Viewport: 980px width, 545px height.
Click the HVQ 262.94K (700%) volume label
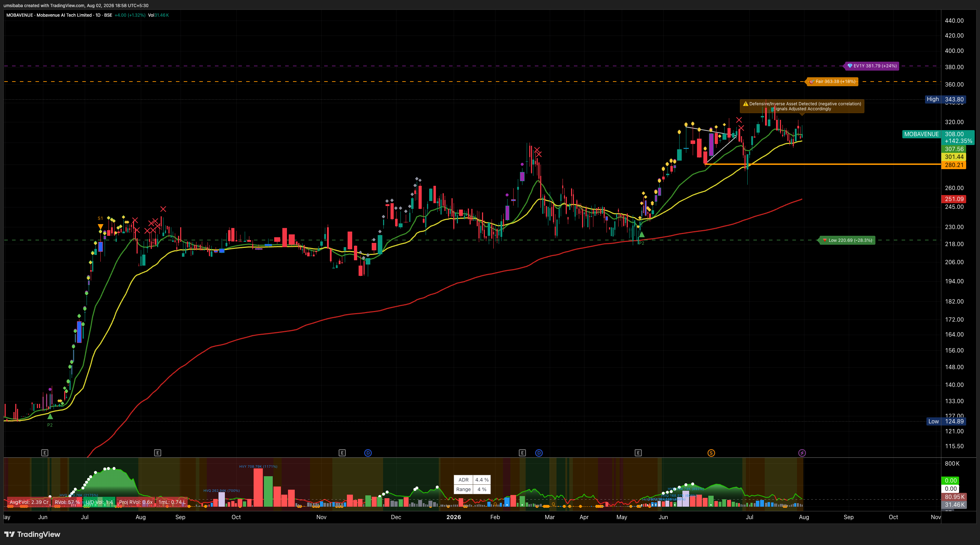coord(221,491)
